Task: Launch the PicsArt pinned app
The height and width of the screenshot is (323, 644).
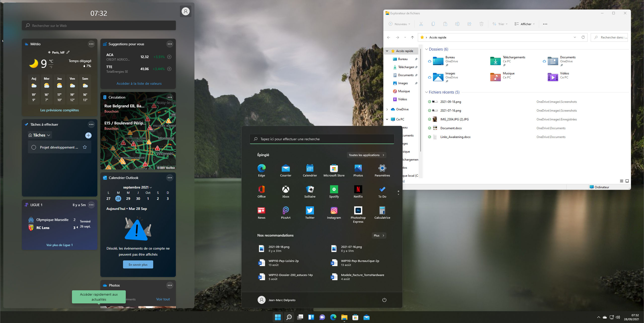Action: (286, 211)
